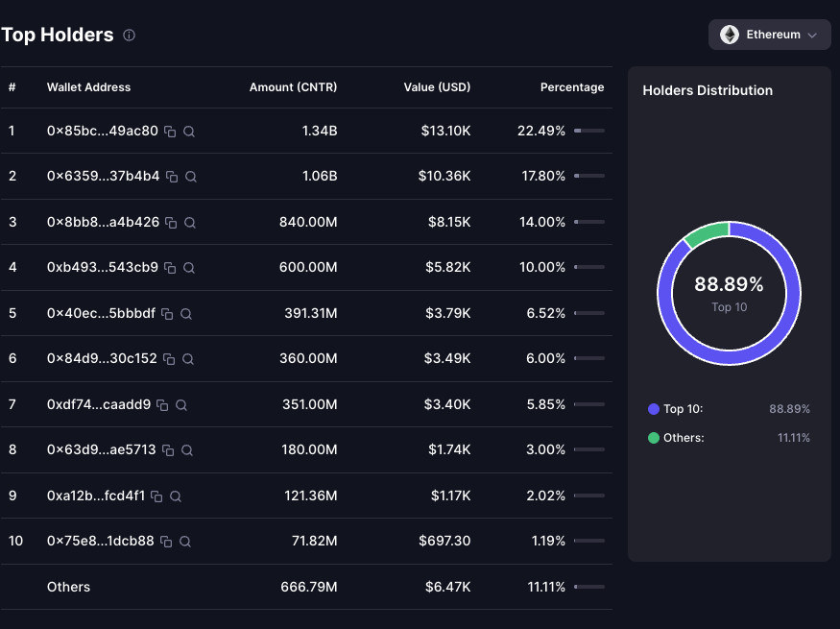Copy wallet address 0x75e8...1dcb88
The image size is (840, 629).
pos(166,542)
